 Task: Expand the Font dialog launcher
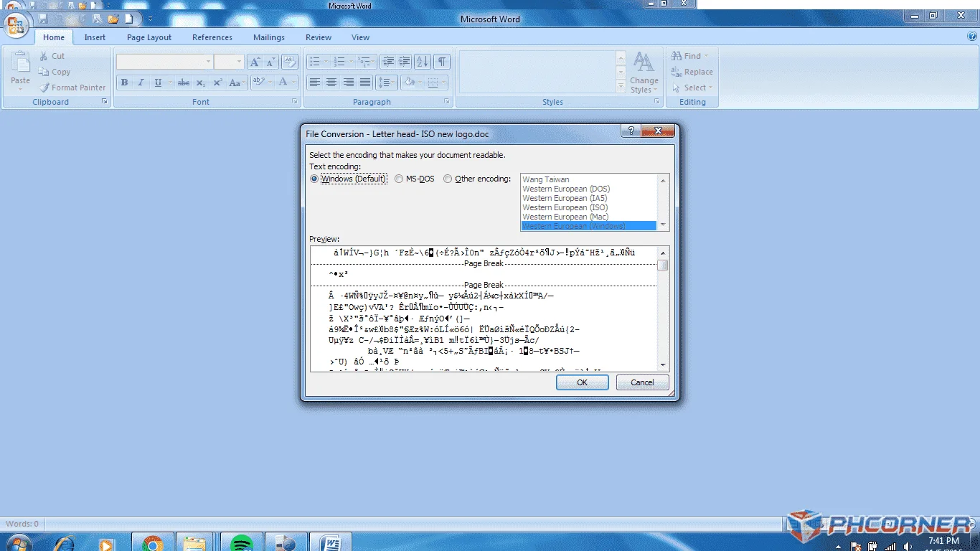point(295,102)
